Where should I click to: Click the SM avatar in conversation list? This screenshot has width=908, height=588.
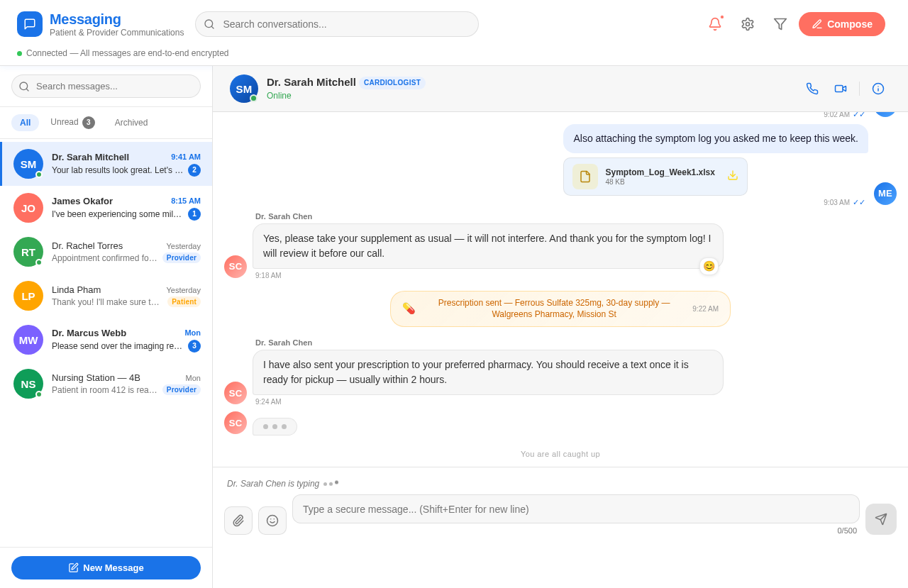point(28,164)
